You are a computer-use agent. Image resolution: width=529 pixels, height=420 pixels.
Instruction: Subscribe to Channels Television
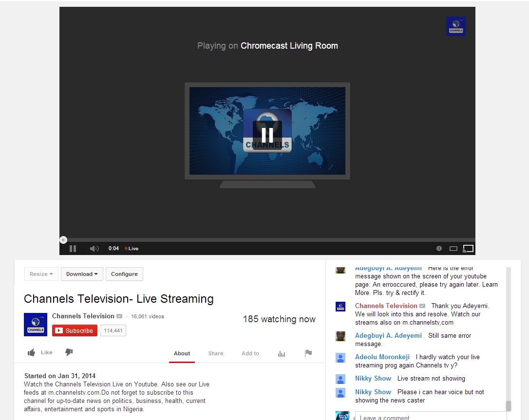click(74, 330)
